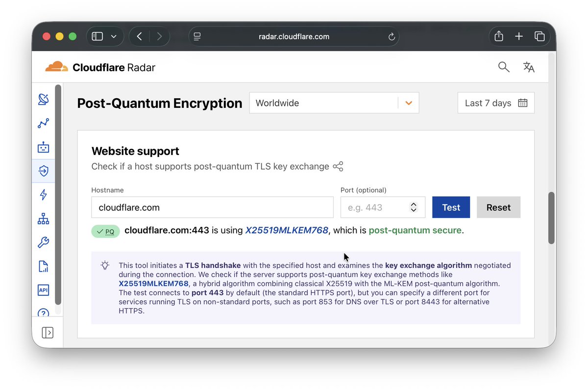Open the API sidebar icon

[44, 290]
